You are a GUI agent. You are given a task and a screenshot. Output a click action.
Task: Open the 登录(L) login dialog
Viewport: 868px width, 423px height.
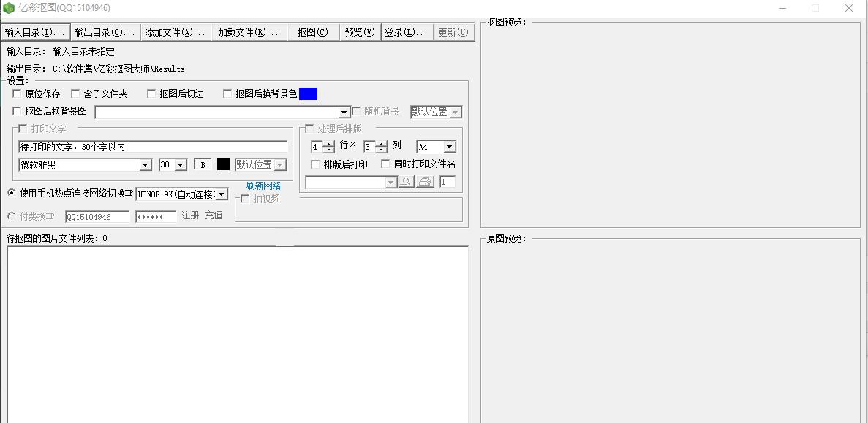407,31
